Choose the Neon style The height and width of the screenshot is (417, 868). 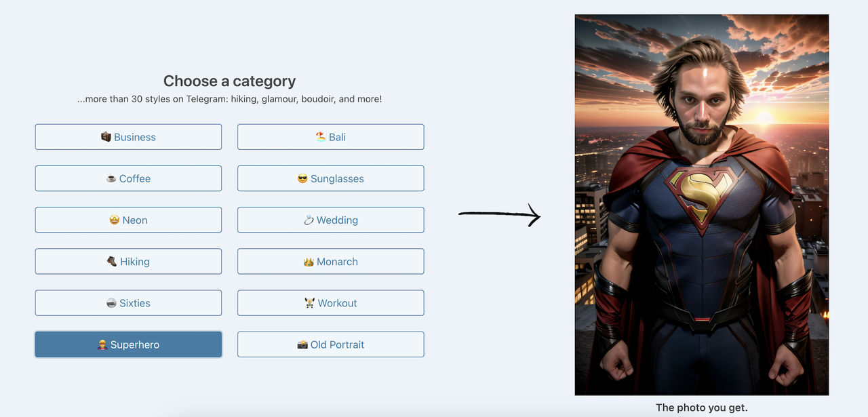tap(128, 220)
